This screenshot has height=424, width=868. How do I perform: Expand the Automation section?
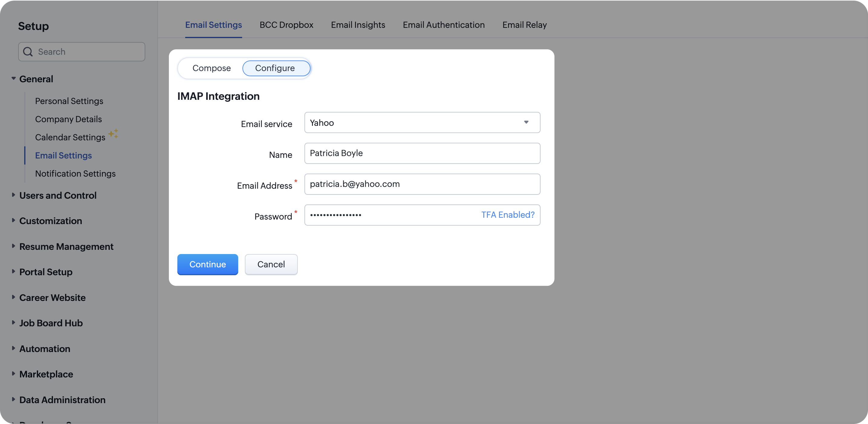pyautogui.click(x=14, y=348)
